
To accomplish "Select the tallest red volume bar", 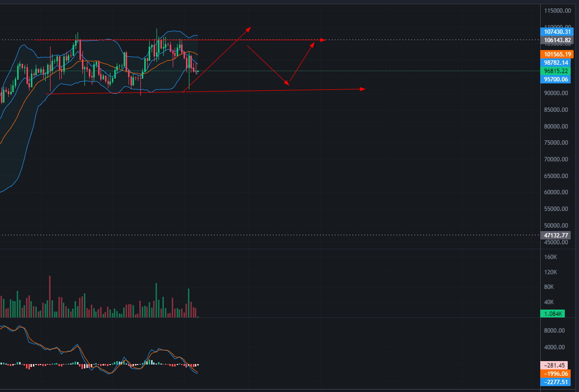I will [x=50, y=296].
